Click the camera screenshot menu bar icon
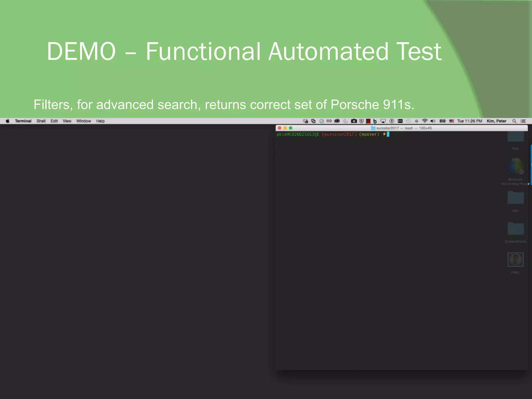 coord(354,121)
